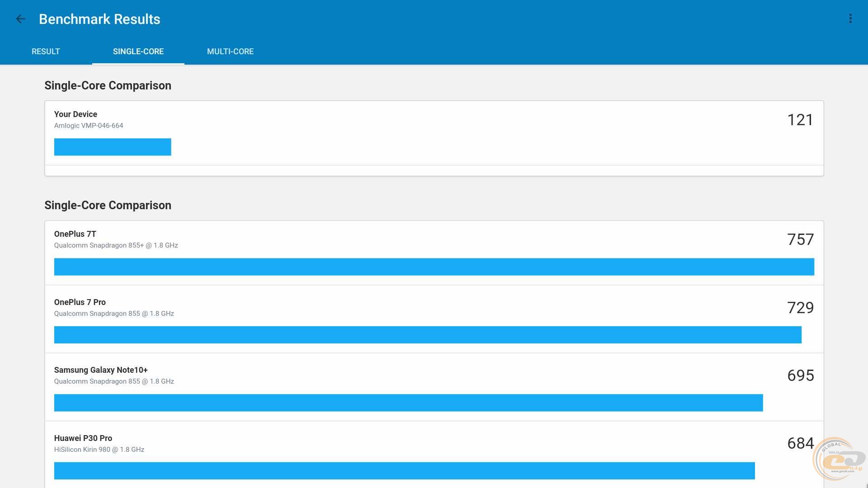Viewport: 868px width, 488px height.
Task: Click the Benchmark Results title
Action: [x=99, y=19]
